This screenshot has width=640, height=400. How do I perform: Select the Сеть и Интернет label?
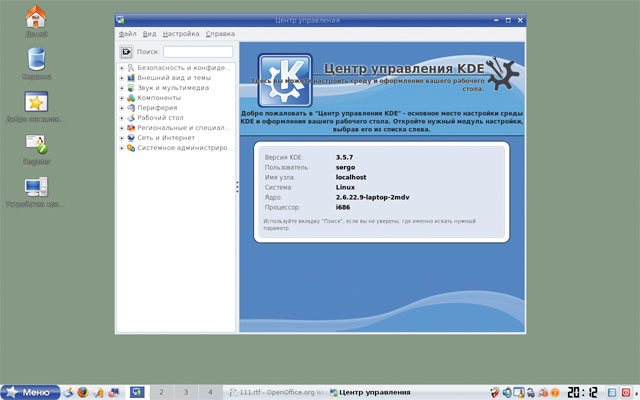pos(166,138)
